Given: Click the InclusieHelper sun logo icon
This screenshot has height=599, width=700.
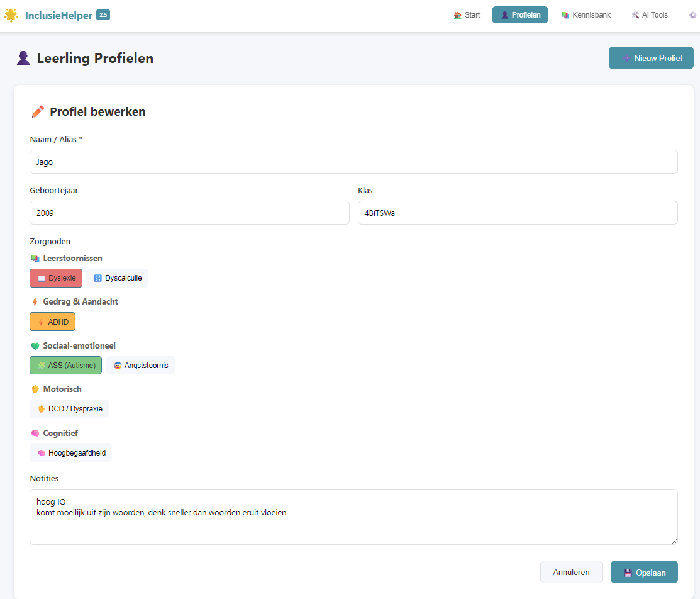Looking at the screenshot, I should [11, 15].
